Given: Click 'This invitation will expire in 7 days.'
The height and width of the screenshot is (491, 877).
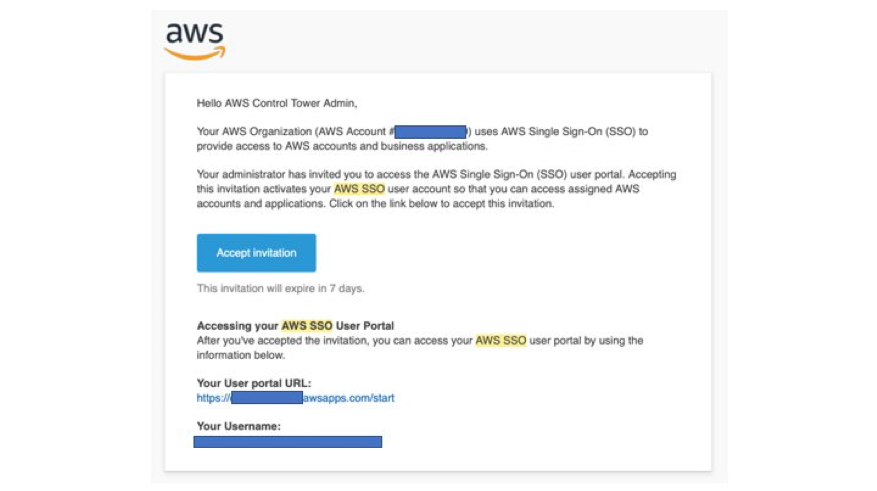Looking at the screenshot, I should [x=280, y=289].
